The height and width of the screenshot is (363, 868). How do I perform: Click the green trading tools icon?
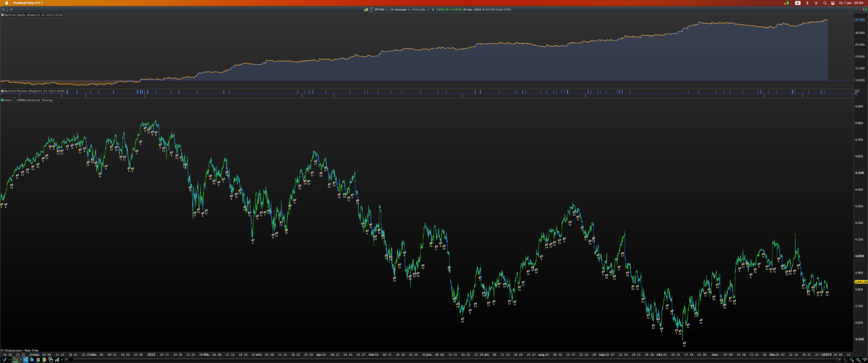coord(57,360)
